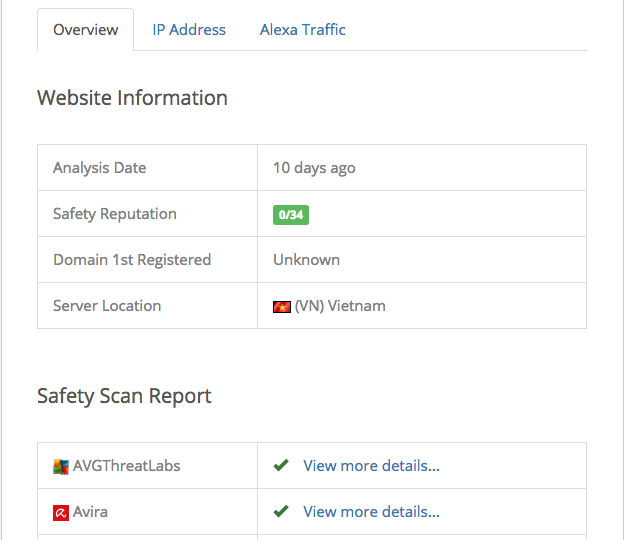Click the Safety Scan Report heading
This screenshot has width=625, height=540.
[x=124, y=396]
